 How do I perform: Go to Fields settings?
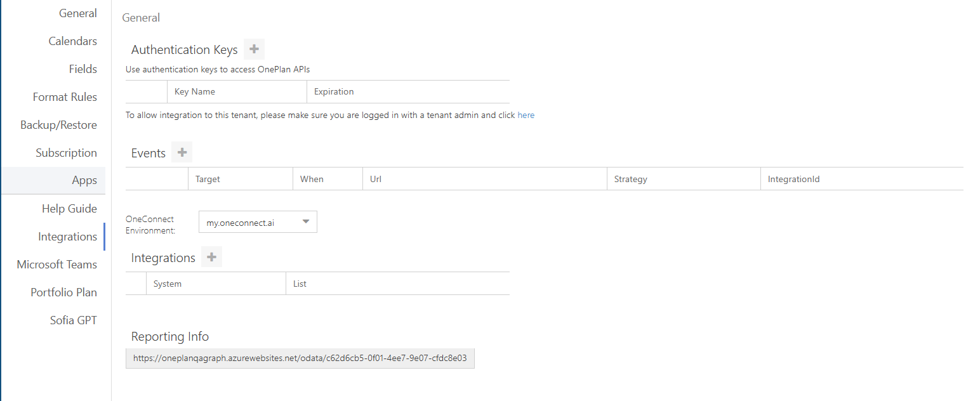click(x=83, y=69)
